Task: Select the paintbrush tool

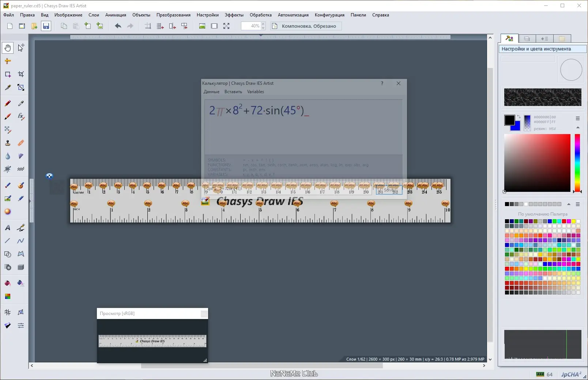Action: click(x=8, y=117)
